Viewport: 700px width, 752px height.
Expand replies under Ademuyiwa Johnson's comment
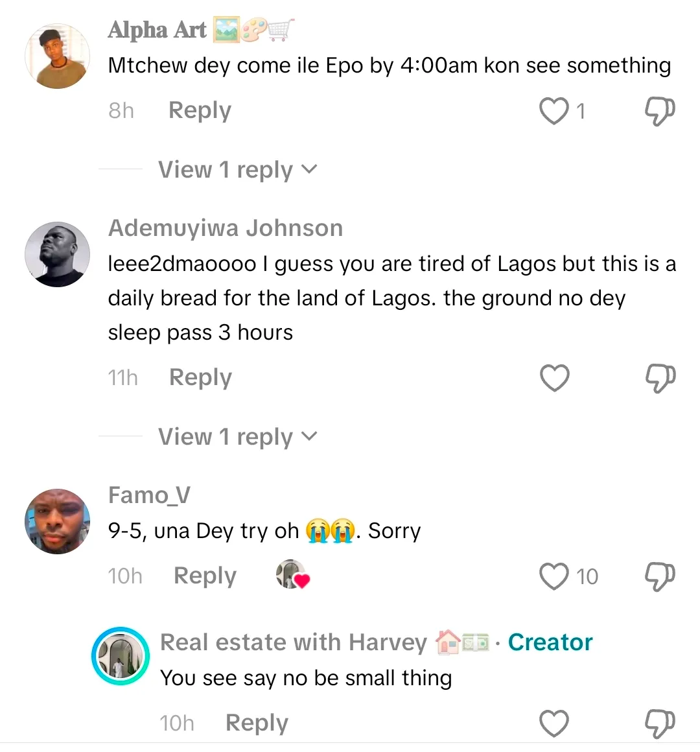coord(237,437)
